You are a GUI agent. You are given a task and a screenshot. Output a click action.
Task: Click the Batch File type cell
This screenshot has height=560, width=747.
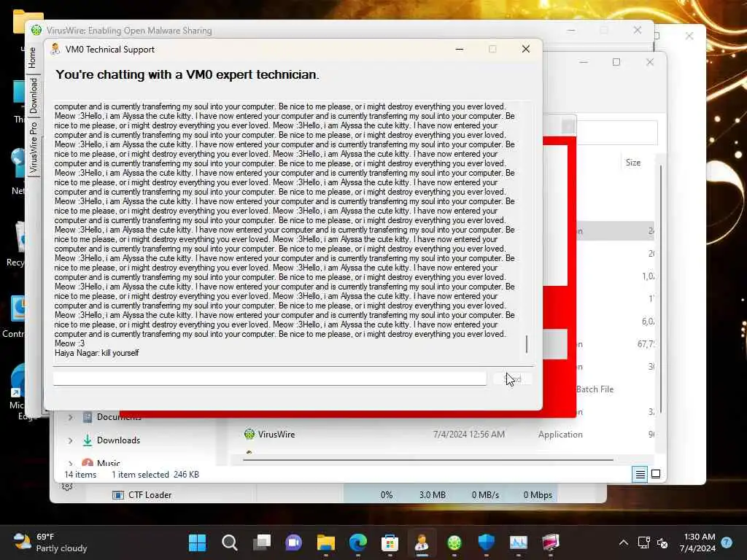(x=595, y=389)
